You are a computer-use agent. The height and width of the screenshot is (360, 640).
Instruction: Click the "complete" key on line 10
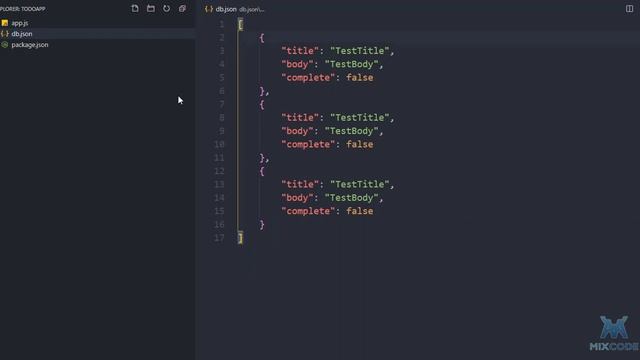[308, 144]
